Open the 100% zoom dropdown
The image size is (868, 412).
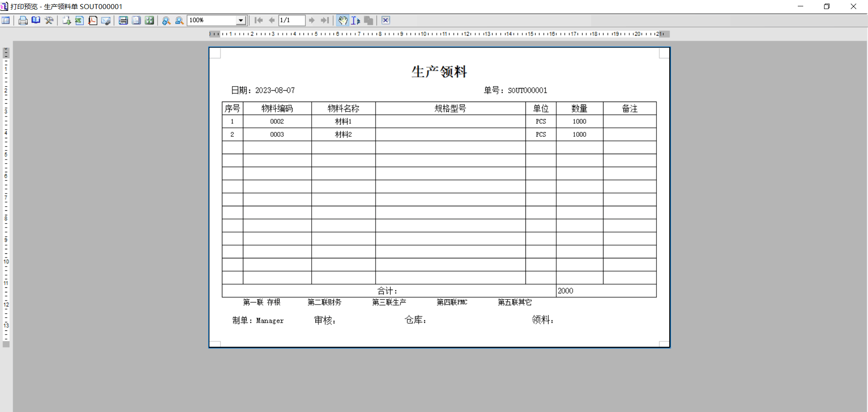click(x=241, y=20)
